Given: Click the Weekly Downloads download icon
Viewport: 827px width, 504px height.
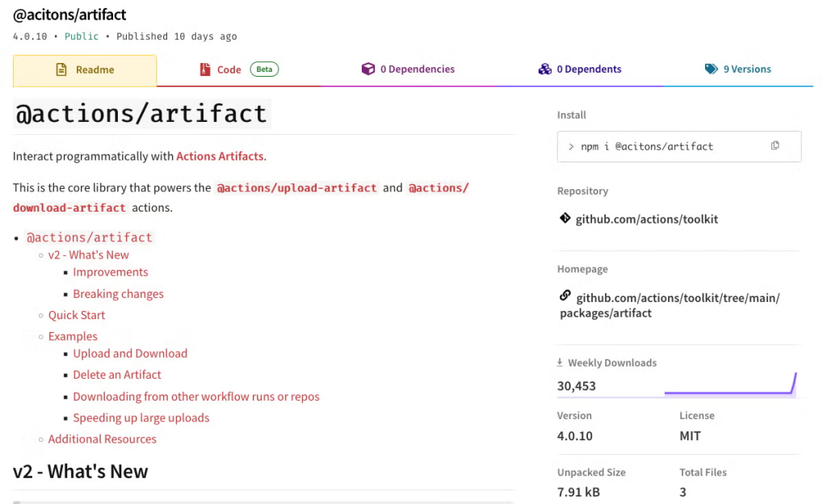Looking at the screenshot, I should [561, 363].
